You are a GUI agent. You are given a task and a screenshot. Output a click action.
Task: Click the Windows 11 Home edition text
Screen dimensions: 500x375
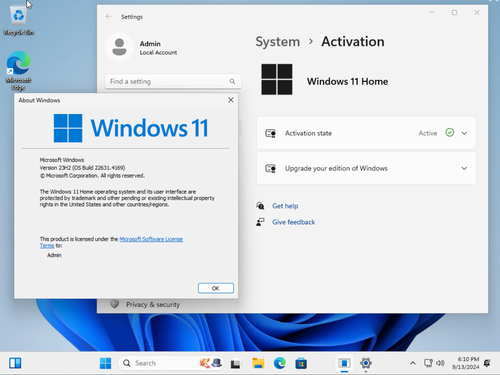click(347, 82)
